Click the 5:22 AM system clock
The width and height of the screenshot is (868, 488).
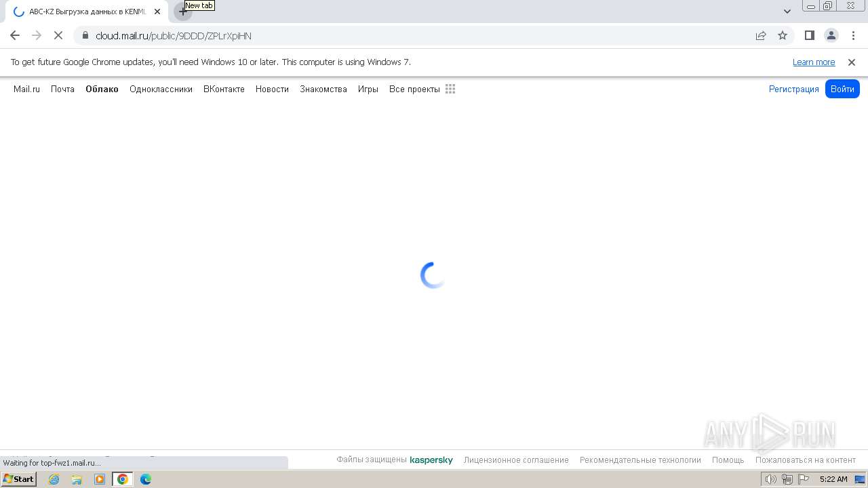[833, 479]
